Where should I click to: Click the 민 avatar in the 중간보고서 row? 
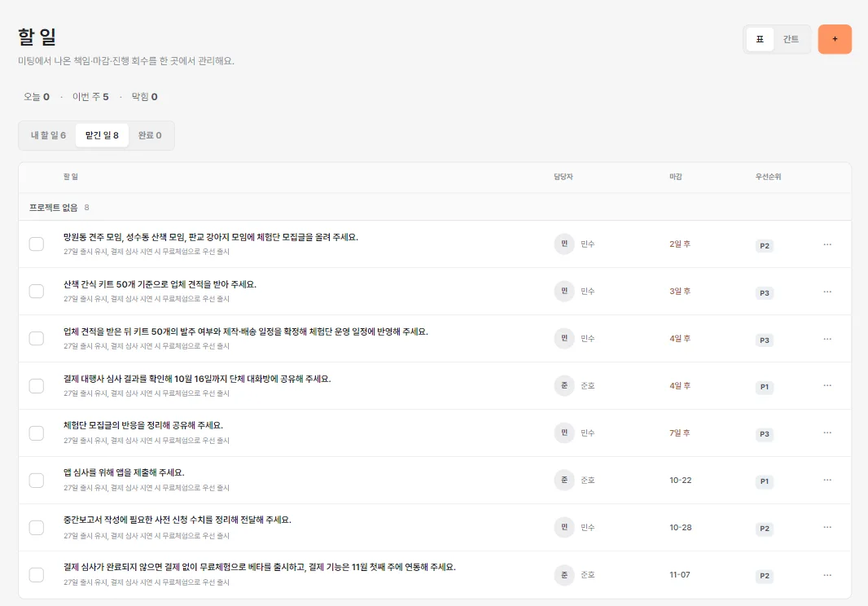coord(564,527)
